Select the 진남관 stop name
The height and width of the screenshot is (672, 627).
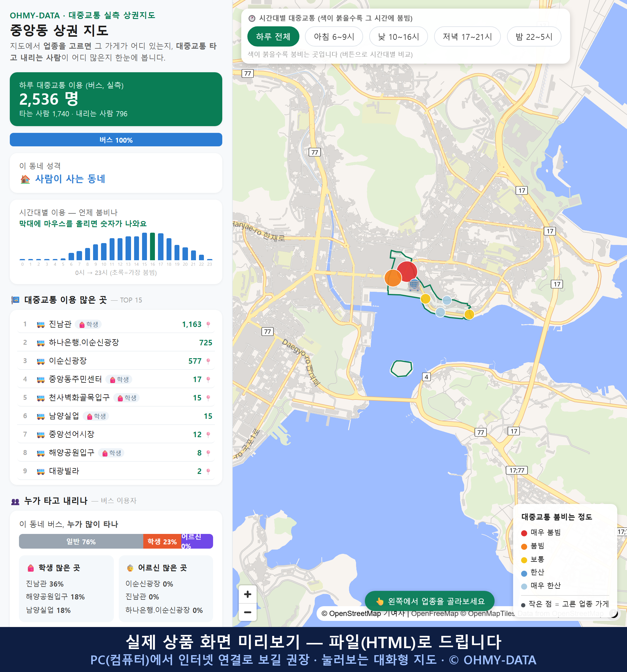coord(60,324)
